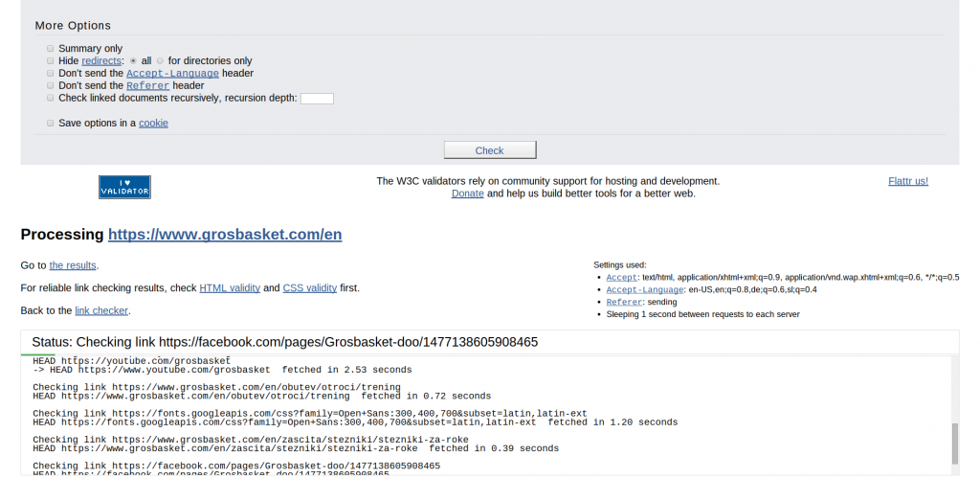Open the HTML validity link
The image size is (980, 478).
pos(230,287)
